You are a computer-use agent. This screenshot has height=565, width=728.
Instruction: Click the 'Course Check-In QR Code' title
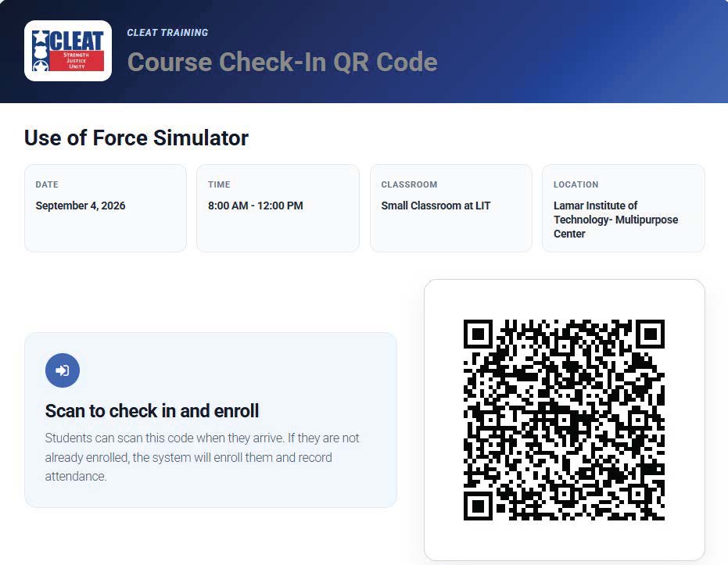282,63
